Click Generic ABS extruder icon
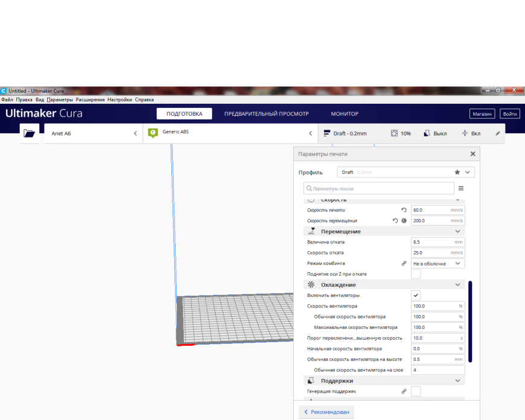525x420 pixels. [x=153, y=133]
